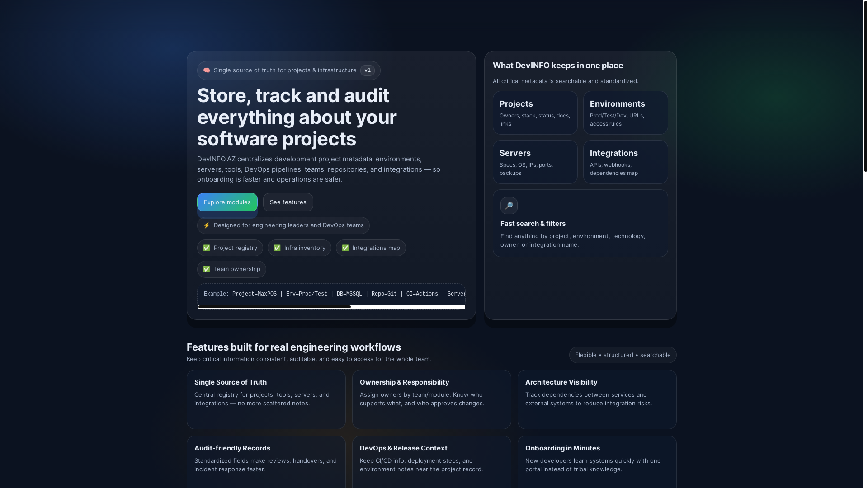Select the DevOps & Release Context feature card

point(432,462)
